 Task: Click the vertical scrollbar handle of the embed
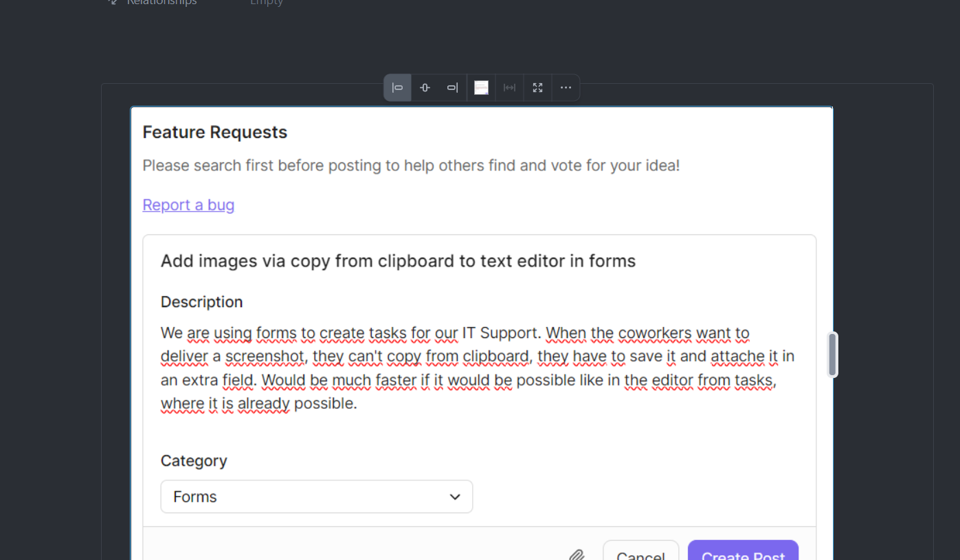832,355
